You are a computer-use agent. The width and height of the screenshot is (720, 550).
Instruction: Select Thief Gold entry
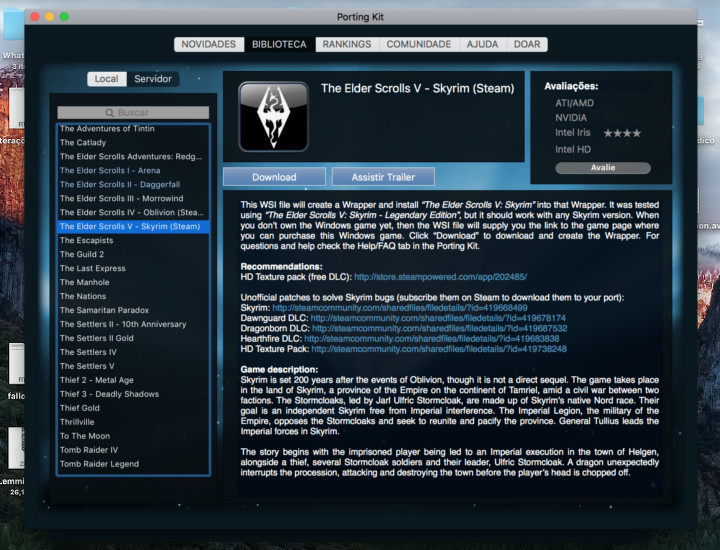coord(133,408)
